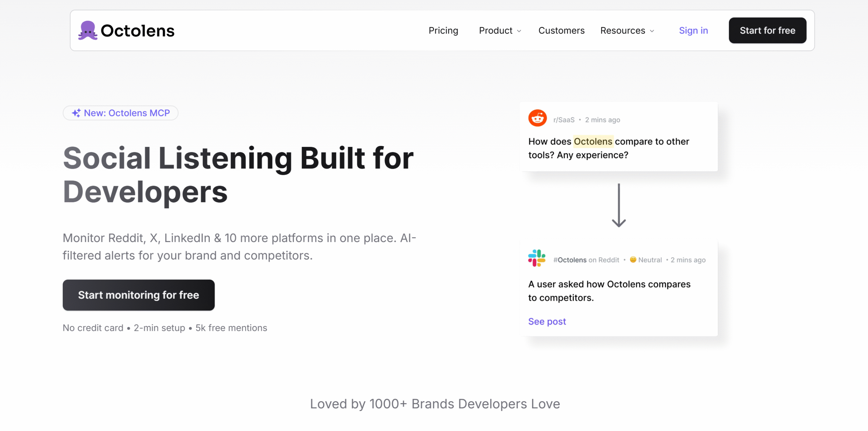
Task: Click the See post link
Action: click(547, 321)
